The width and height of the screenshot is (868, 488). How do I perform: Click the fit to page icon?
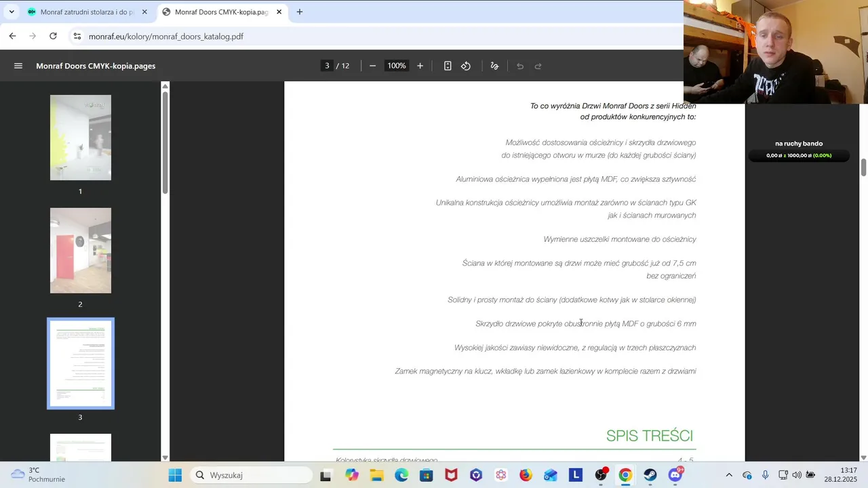tap(448, 66)
